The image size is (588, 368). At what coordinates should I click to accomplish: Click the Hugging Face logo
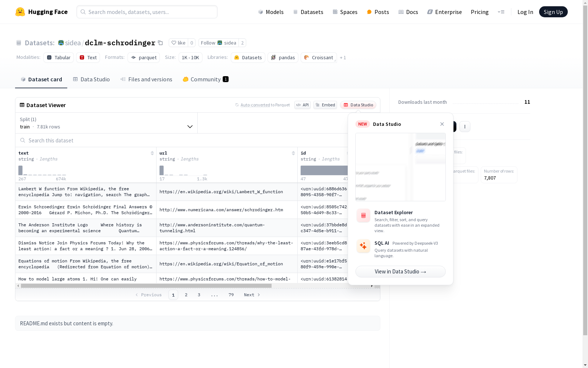tap(41, 12)
